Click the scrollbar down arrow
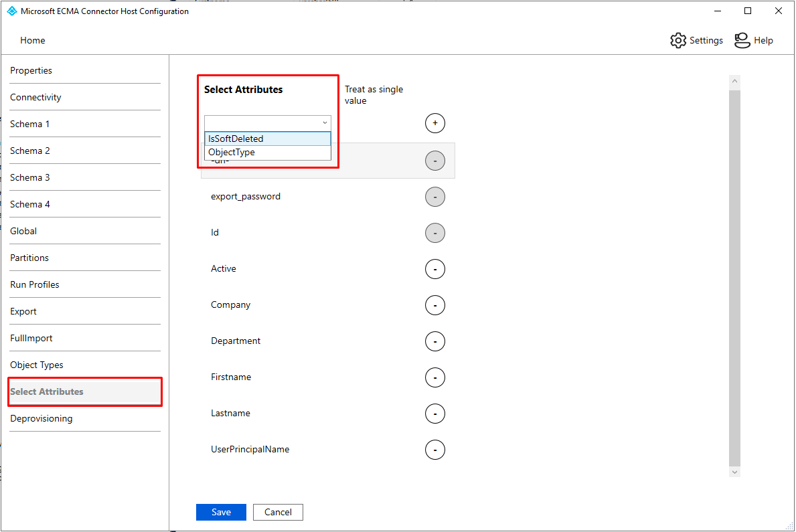The image size is (796, 532). tap(734, 472)
